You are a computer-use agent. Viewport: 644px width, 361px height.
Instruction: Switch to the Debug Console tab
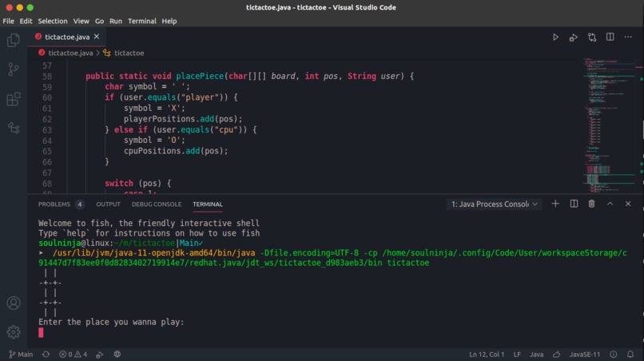(x=157, y=204)
